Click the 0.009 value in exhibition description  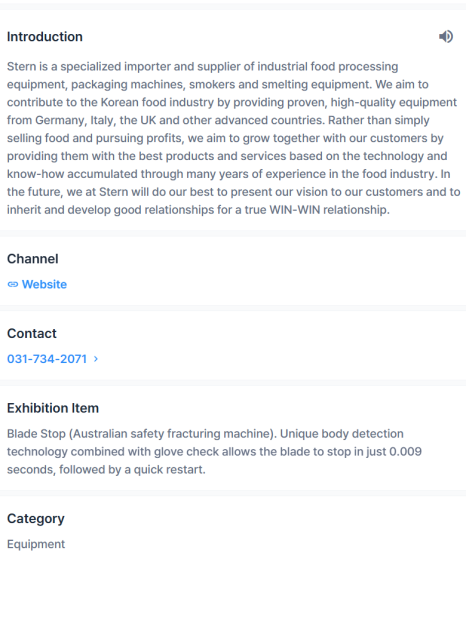tap(405, 452)
